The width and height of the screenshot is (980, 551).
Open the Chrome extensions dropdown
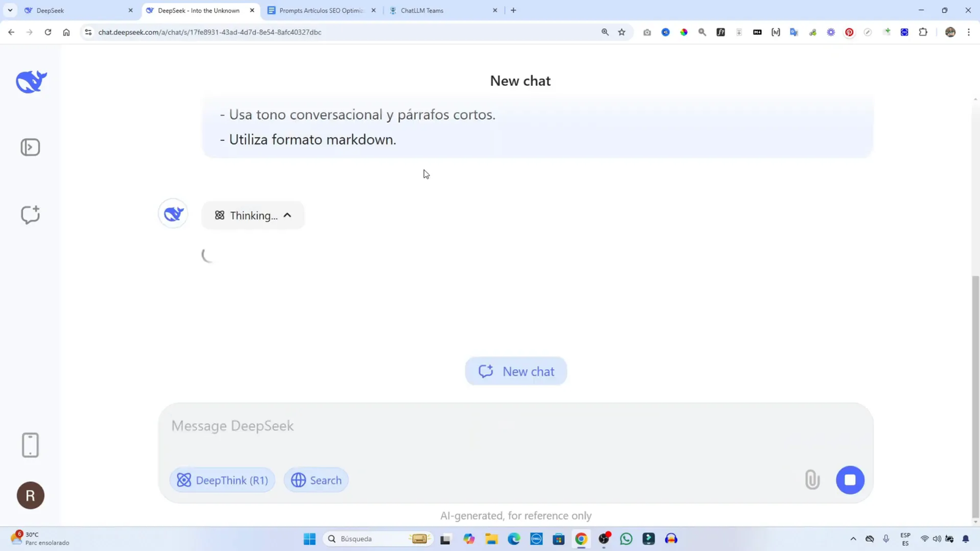tap(922, 32)
